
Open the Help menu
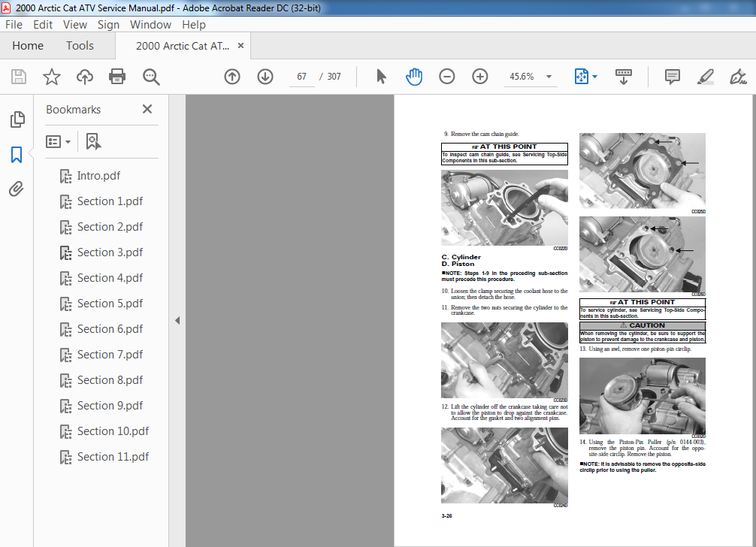tap(194, 25)
